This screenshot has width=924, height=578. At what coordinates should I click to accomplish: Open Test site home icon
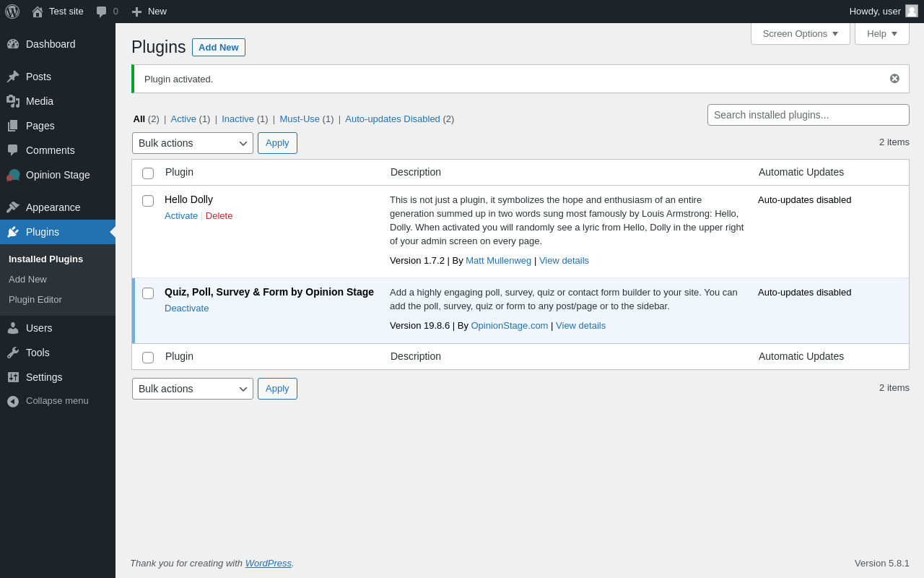[x=38, y=12]
